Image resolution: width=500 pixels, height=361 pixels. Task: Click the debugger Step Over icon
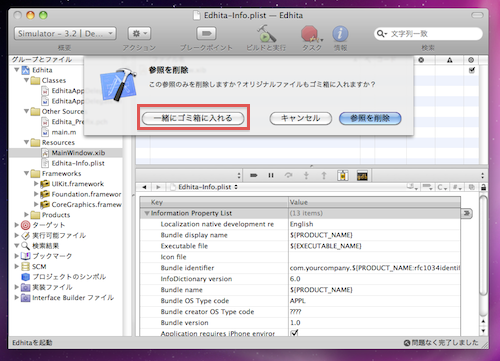[288, 175]
